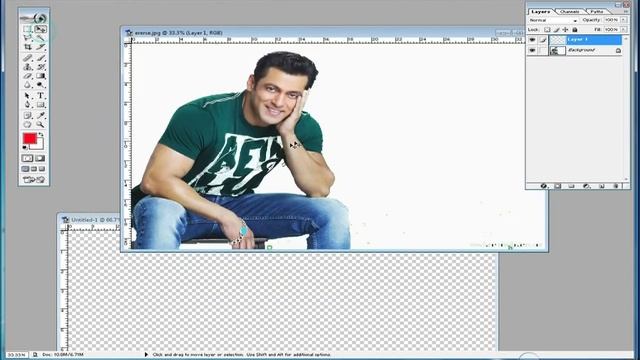Image resolution: width=640 pixels, height=360 pixels.
Task: Select the Path Selection arrow tool
Action: tap(27, 96)
